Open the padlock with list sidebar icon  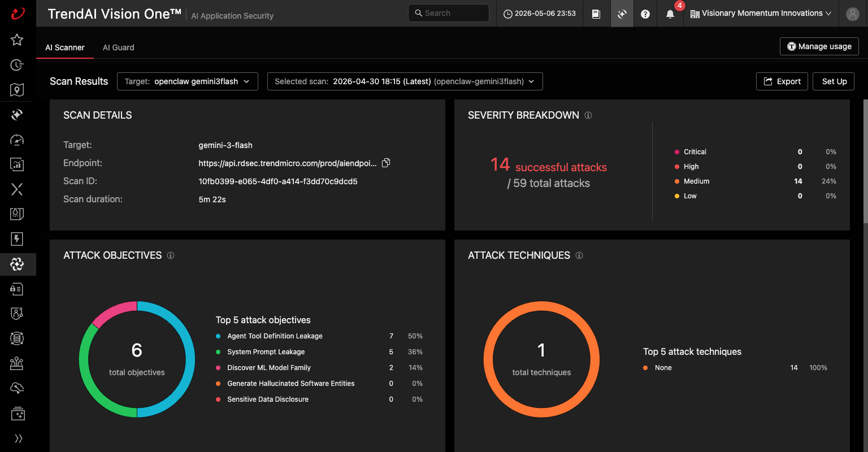pos(17,289)
